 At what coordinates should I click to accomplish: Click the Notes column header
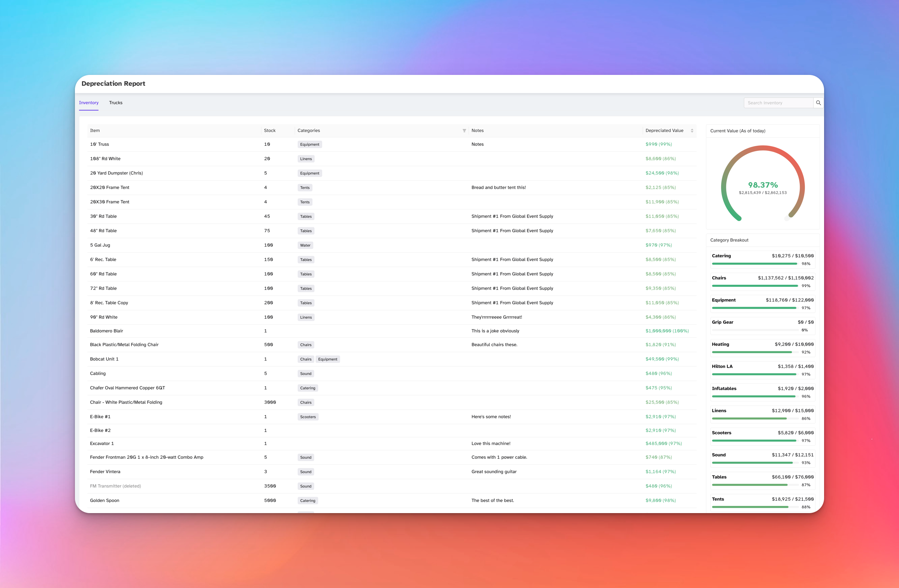tap(478, 130)
